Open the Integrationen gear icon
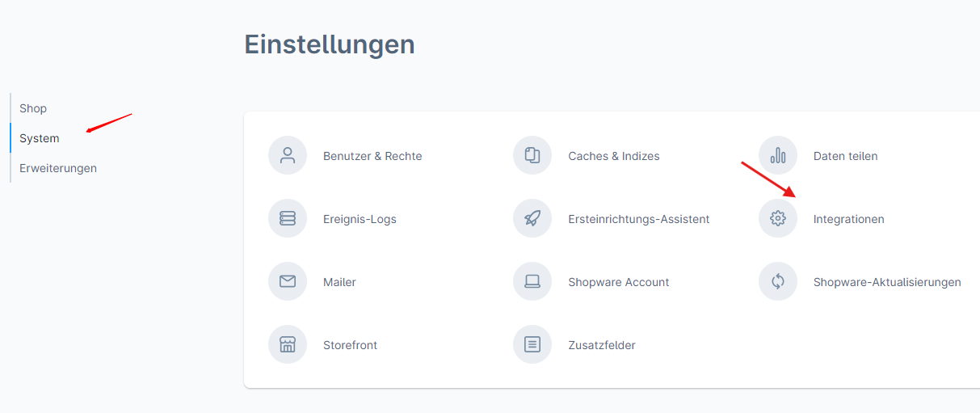980x413 pixels. point(778,219)
